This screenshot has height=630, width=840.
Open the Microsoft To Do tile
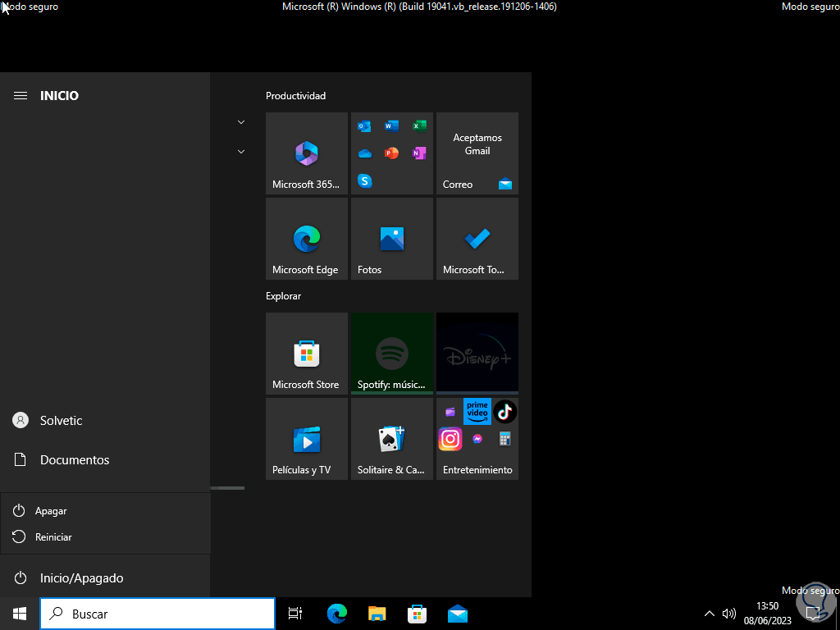(477, 239)
